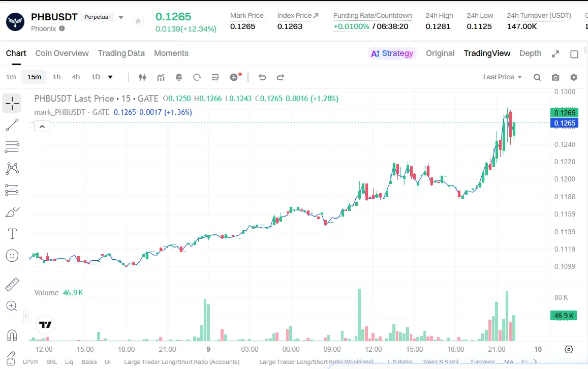Open the emoji icons tool
Viewport: 588px width, 369px height.
tap(12, 256)
